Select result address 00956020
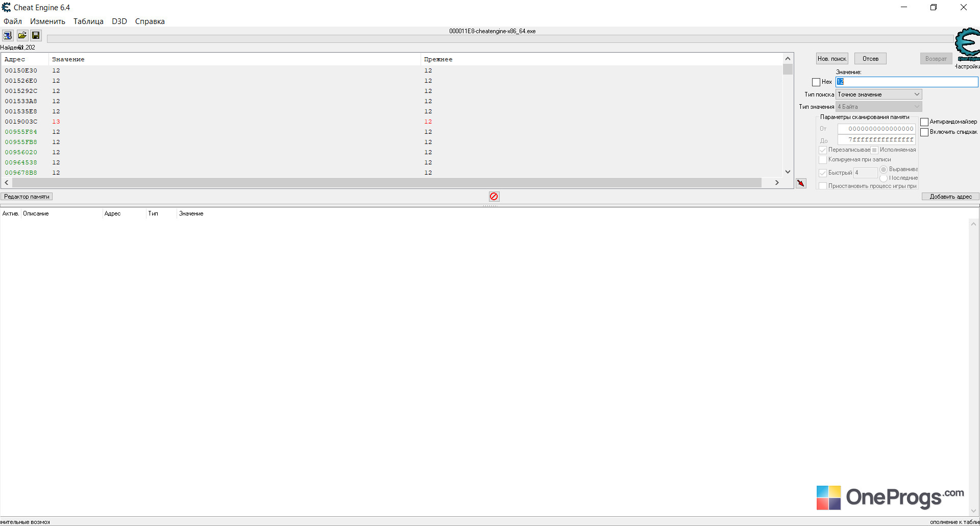Viewport: 980px width, 526px height. click(21, 152)
